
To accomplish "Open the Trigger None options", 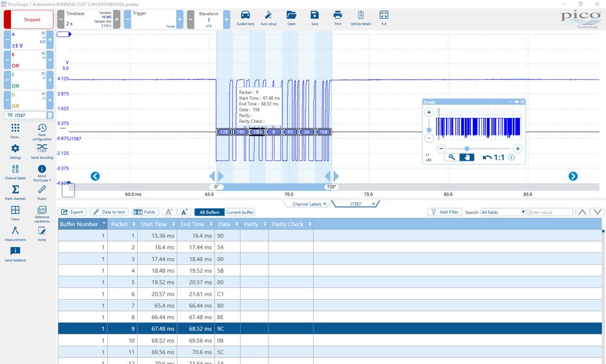I will click(x=153, y=19).
